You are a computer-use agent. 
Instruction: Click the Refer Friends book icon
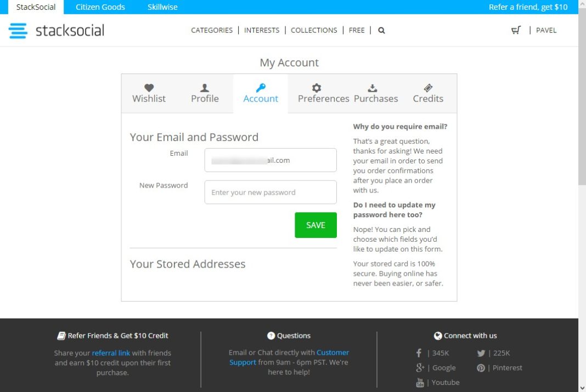61,336
